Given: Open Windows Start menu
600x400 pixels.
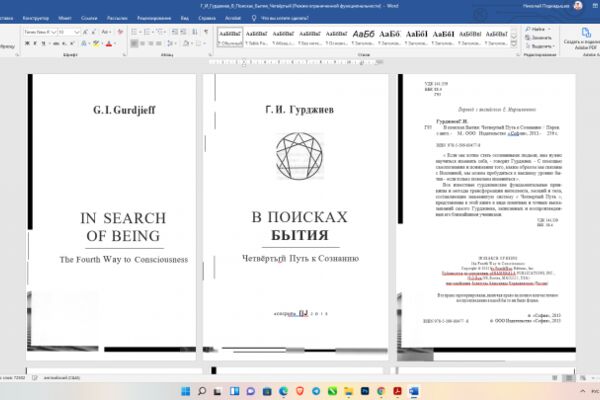Looking at the screenshot, I should point(186,391).
